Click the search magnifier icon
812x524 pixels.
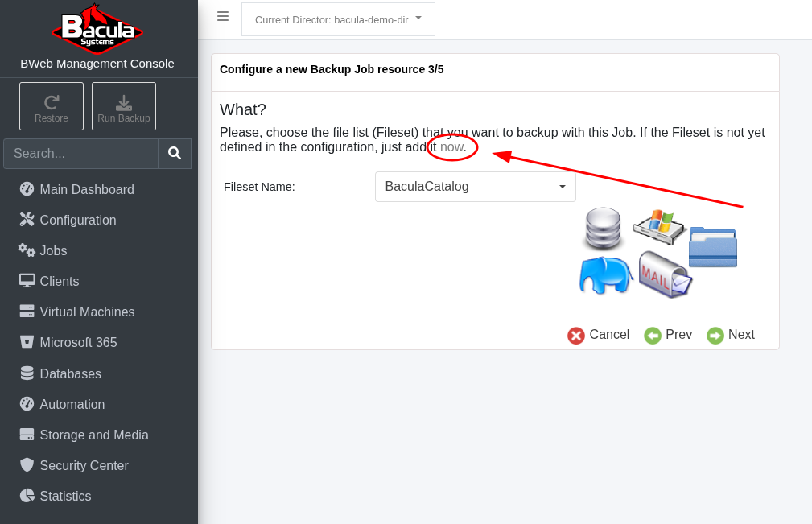pos(175,153)
